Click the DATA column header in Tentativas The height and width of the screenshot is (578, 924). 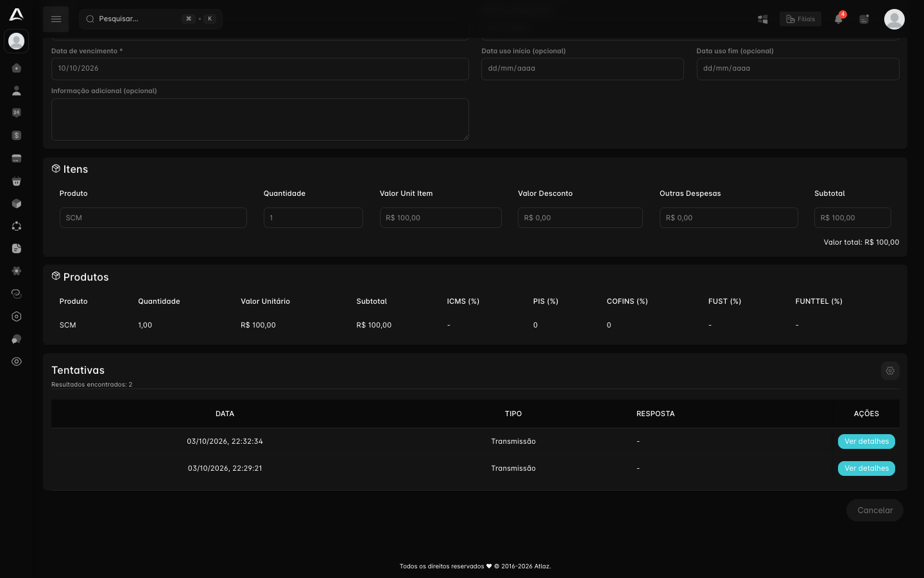tap(225, 414)
